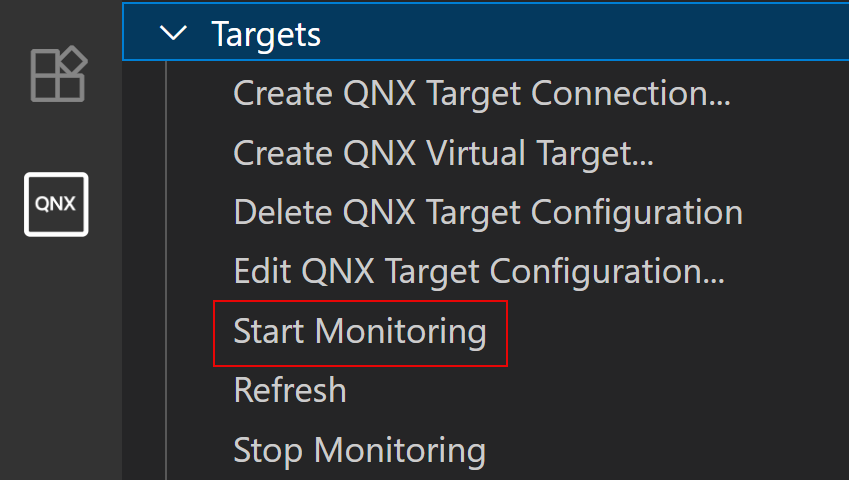Click the downward arrow beside Targets
This screenshot has height=480, width=849.
(x=174, y=33)
